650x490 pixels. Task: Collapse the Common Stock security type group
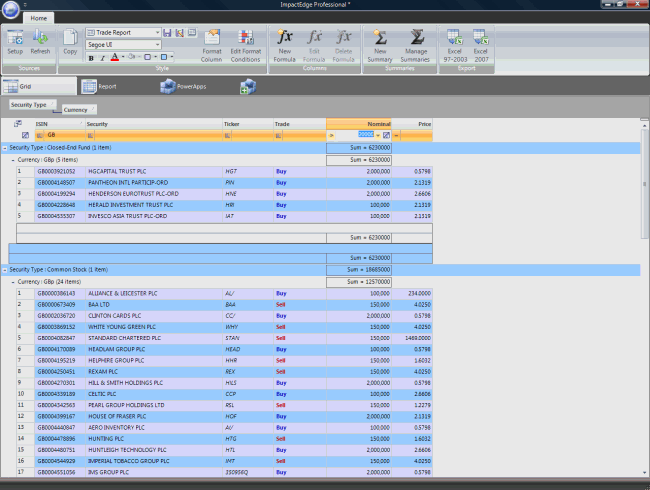(x=5, y=270)
